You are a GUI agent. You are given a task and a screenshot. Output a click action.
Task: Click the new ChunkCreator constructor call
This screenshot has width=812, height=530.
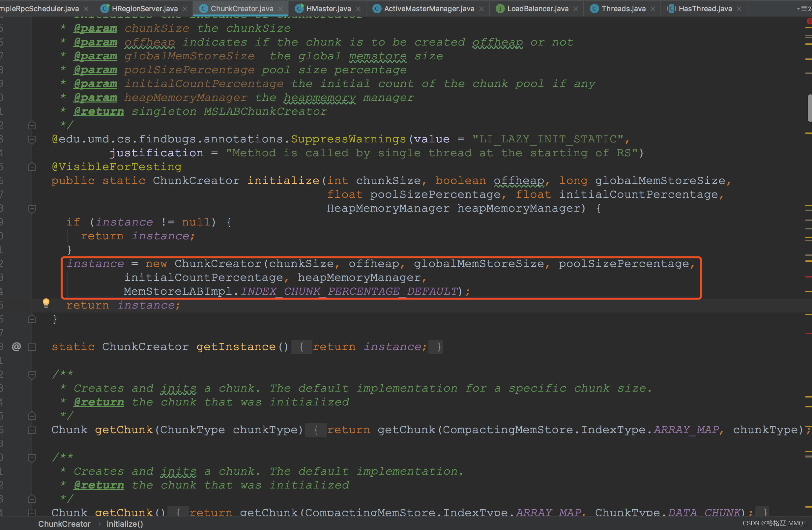pyautogui.click(x=218, y=263)
